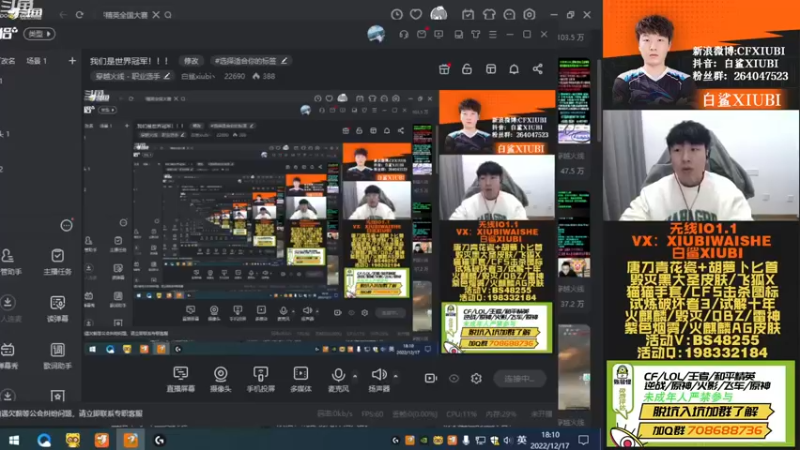Viewport: 800px width, 450px height.
Task: Click the record icon left of the large 连接中
Action: pos(431,378)
